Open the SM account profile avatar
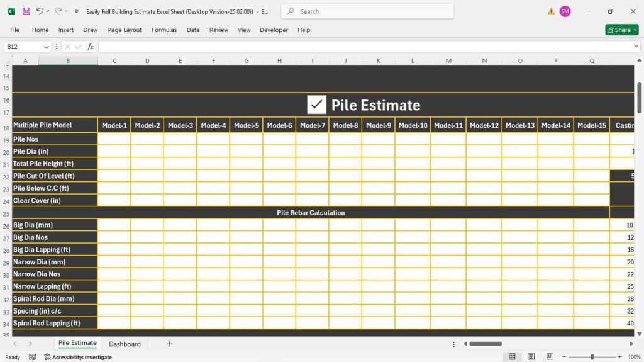Viewport: 644px width, 362px height. click(565, 11)
